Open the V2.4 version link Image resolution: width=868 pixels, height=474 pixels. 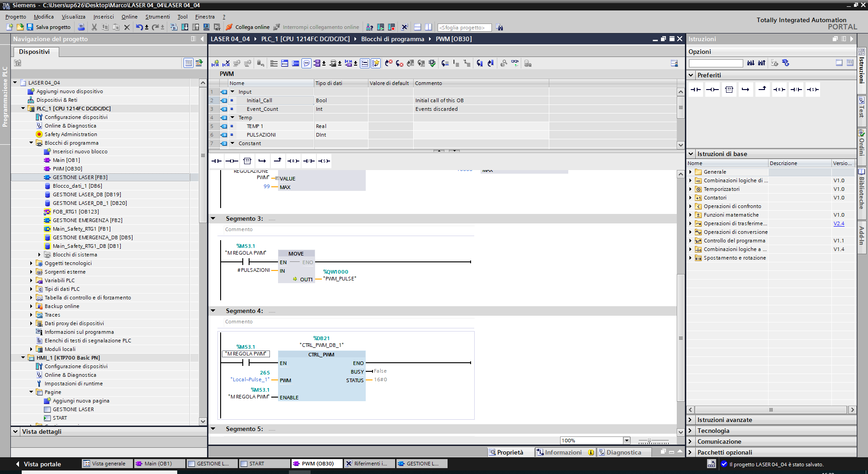(x=839, y=223)
